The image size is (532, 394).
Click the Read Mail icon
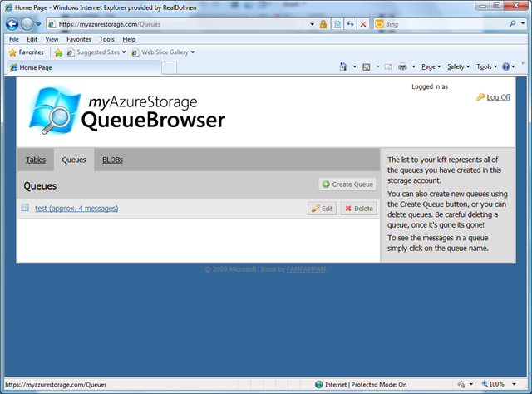point(388,66)
